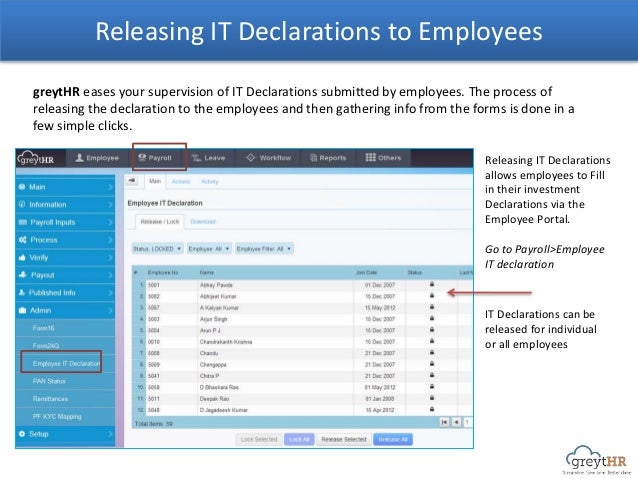Click the Lock All button

click(x=299, y=440)
